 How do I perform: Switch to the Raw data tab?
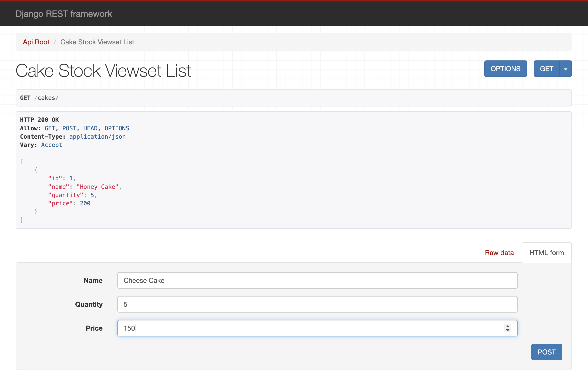pos(499,253)
